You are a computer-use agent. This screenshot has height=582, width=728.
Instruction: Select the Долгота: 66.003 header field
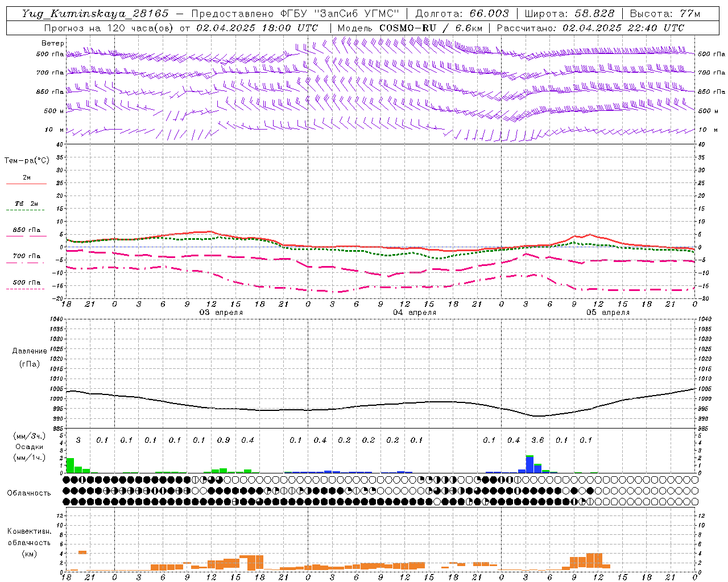point(462,14)
